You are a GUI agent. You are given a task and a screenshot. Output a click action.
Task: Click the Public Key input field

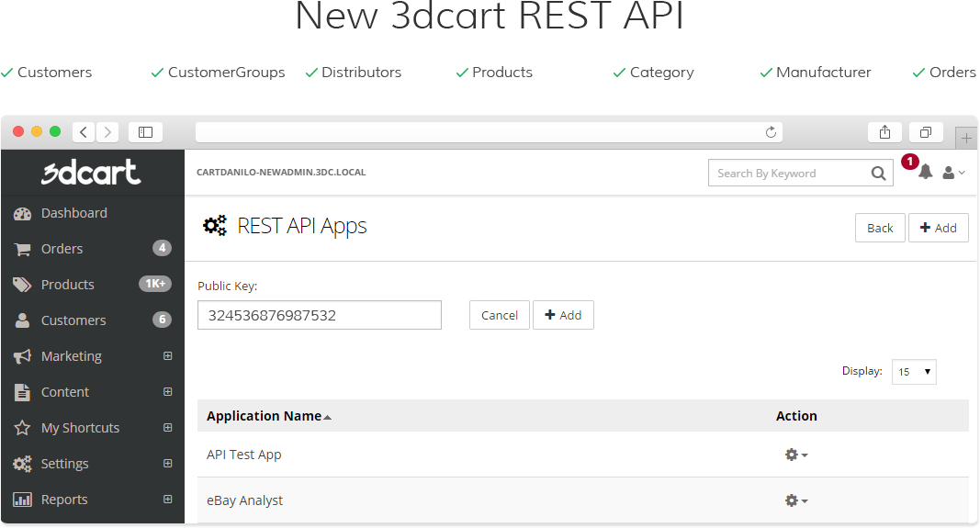pyautogui.click(x=320, y=315)
